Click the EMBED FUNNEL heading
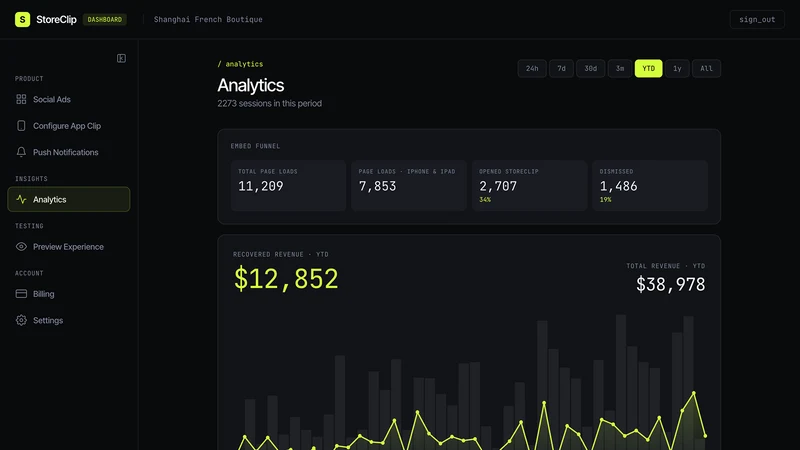The width and height of the screenshot is (800, 450). [x=255, y=146]
